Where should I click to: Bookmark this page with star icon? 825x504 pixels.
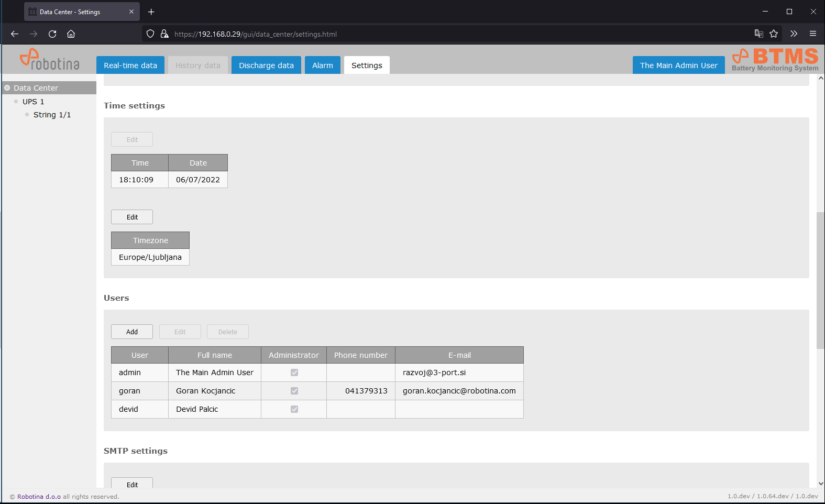pyautogui.click(x=774, y=34)
